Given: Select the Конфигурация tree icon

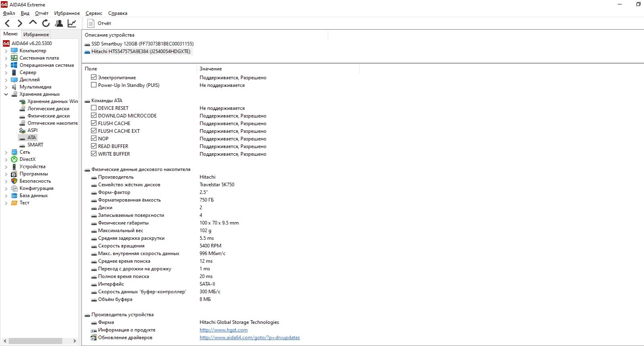Looking at the screenshot, I should (x=14, y=188).
